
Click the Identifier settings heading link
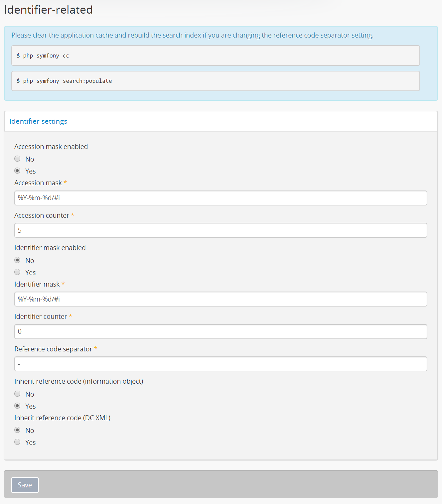pos(38,121)
